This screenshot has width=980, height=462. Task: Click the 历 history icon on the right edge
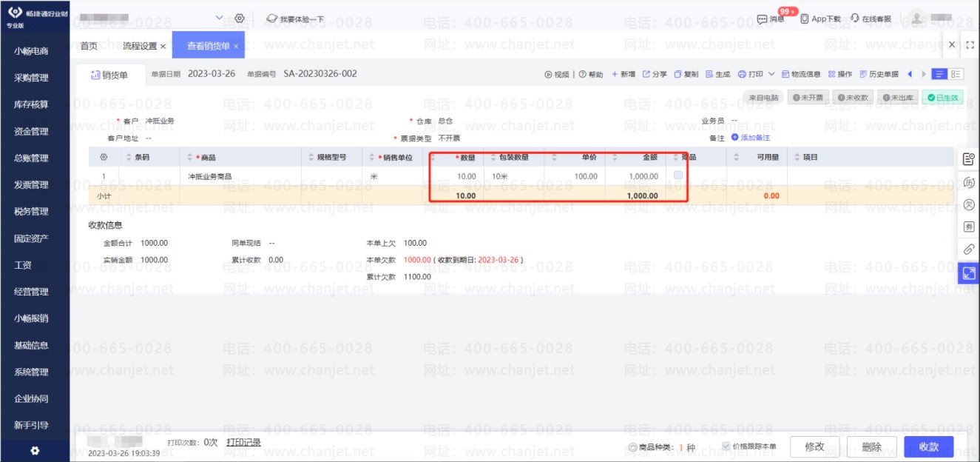pos(968,182)
